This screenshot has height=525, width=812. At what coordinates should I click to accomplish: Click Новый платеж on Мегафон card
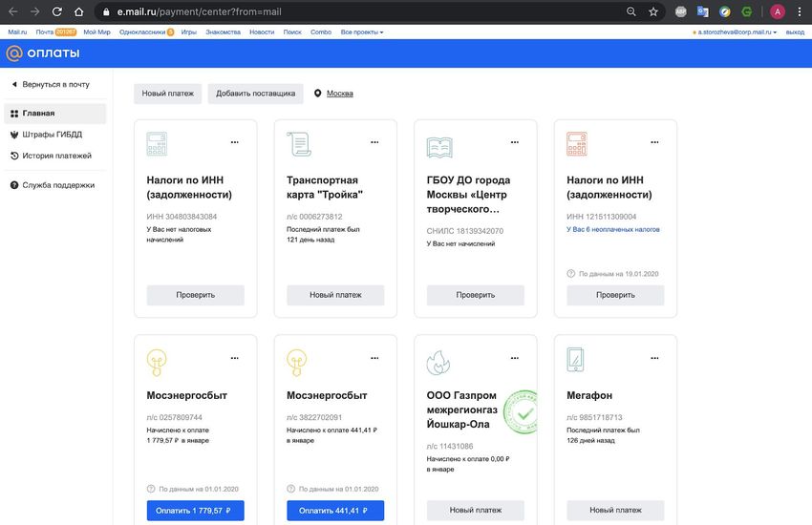click(x=615, y=511)
